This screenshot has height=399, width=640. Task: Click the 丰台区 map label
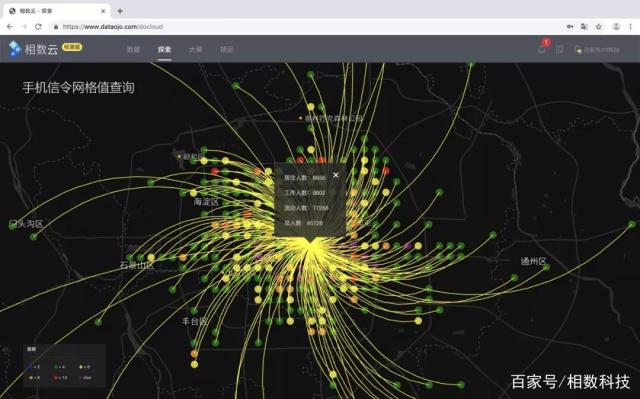tap(194, 321)
